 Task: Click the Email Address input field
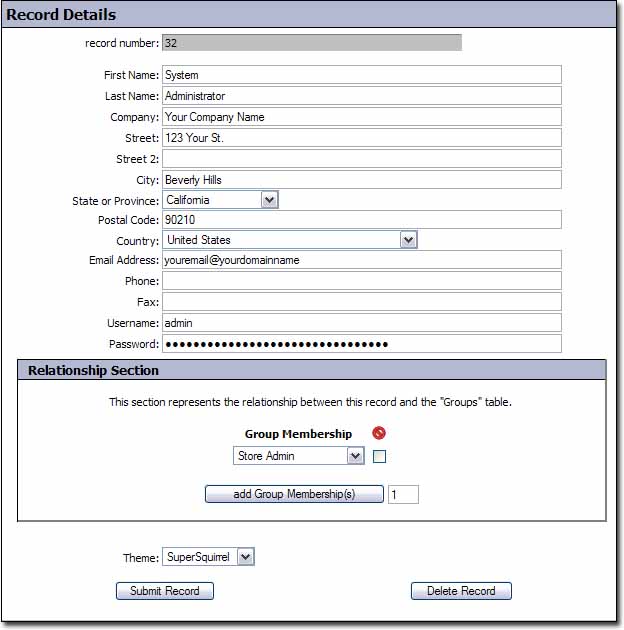point(361,260)
